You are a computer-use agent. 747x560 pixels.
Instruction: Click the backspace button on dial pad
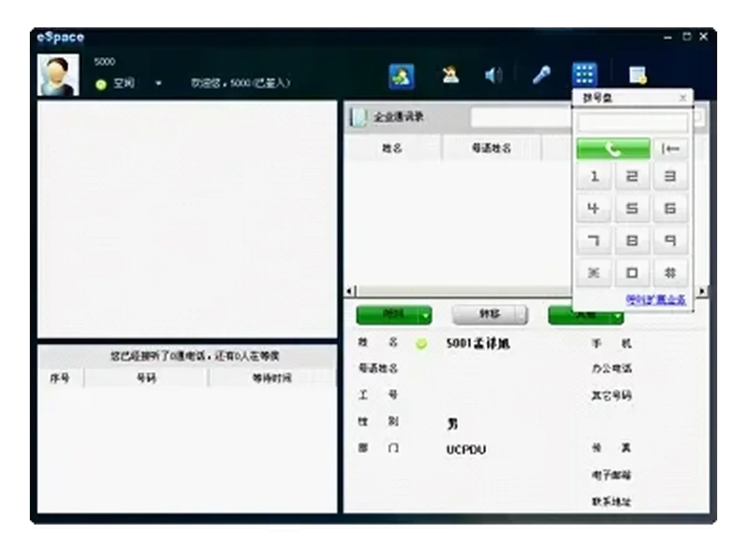[670, 149]
